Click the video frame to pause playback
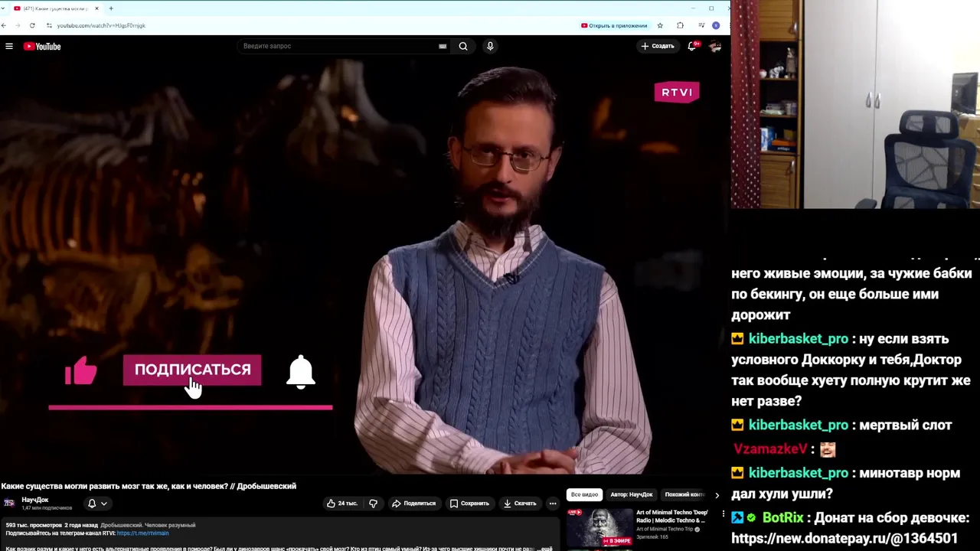Viewport: 980px width, 551px height. [364, 266]
